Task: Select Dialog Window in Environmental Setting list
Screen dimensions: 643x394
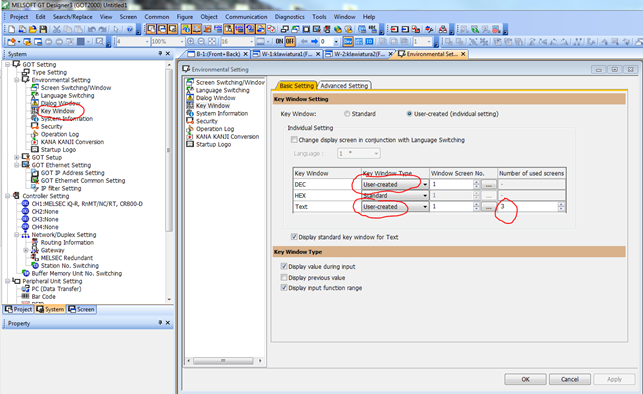Action: (x=216, y=98)
